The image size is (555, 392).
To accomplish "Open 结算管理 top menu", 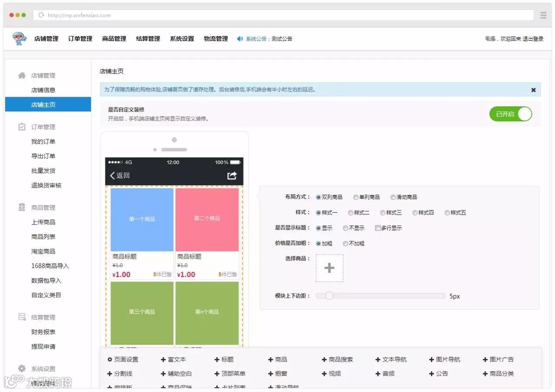I will (148, 39).
